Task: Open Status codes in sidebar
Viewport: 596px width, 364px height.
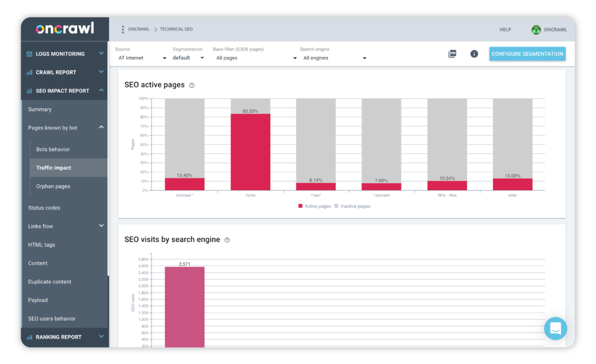Action: pyautogui.click(x=44, y=208)
